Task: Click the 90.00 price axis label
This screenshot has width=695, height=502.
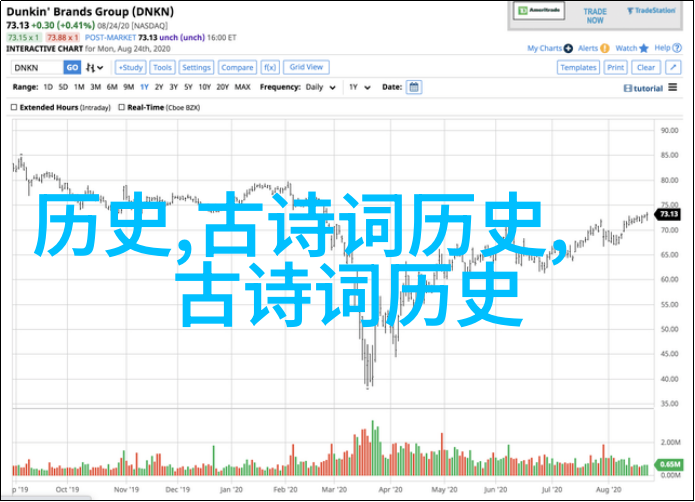Action: tap(669, 130)
